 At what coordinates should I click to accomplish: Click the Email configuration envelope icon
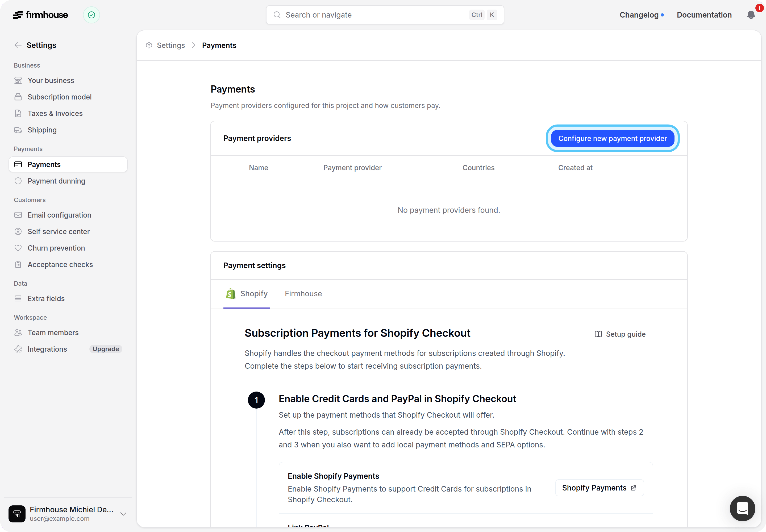tap(18, 215)
